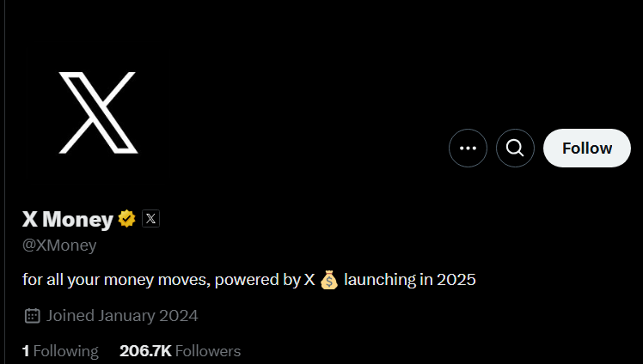643x364 pixels.
Task: Click the gold verified checkmark badge
Action: [127, 219]
